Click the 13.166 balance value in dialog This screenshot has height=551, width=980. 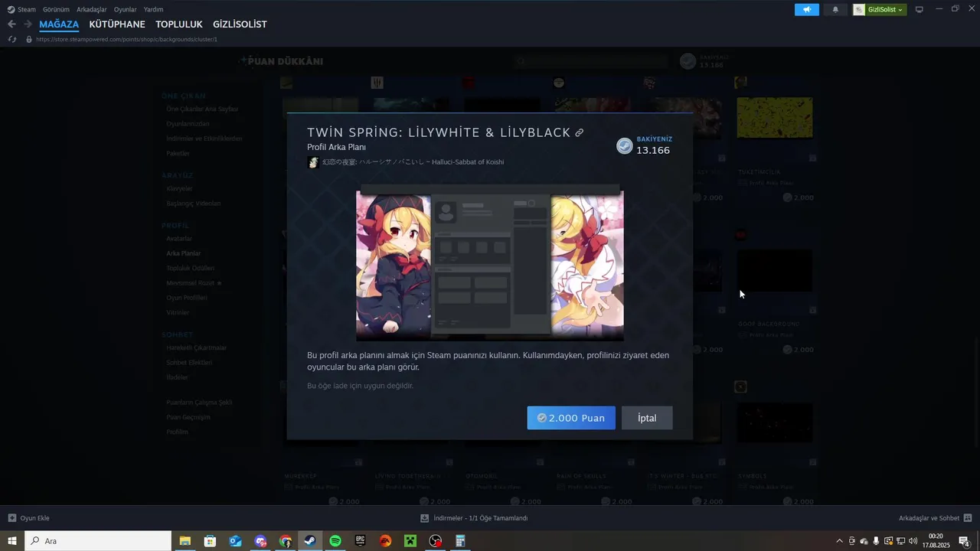tap(653, 151)
